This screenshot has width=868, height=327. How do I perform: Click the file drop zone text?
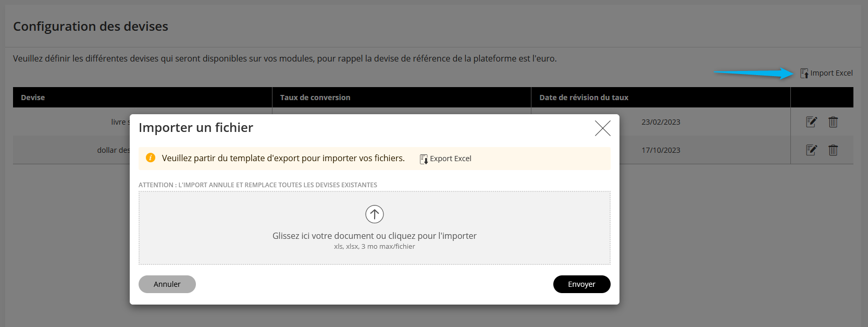[374, 236]
